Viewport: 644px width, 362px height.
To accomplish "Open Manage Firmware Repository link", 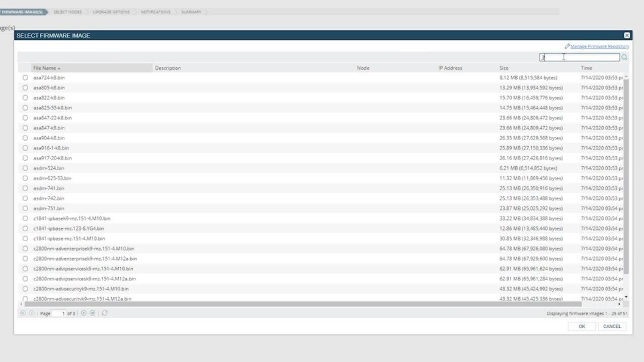I will pos(600,46).
